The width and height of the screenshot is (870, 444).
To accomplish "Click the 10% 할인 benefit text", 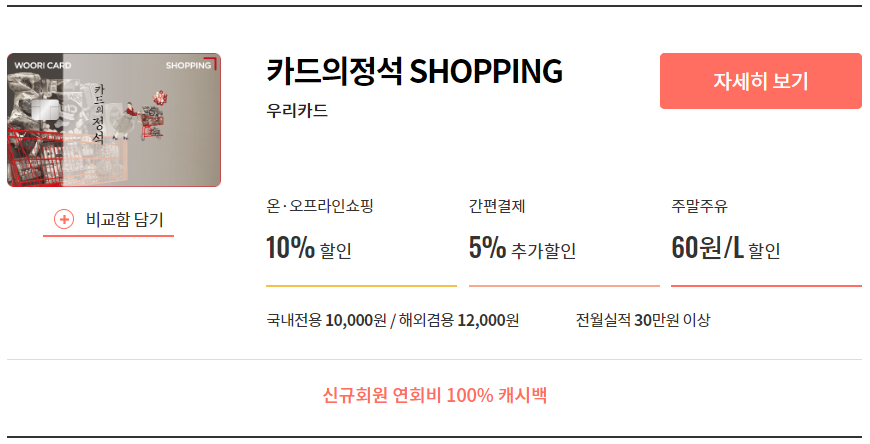I will 308,248.
